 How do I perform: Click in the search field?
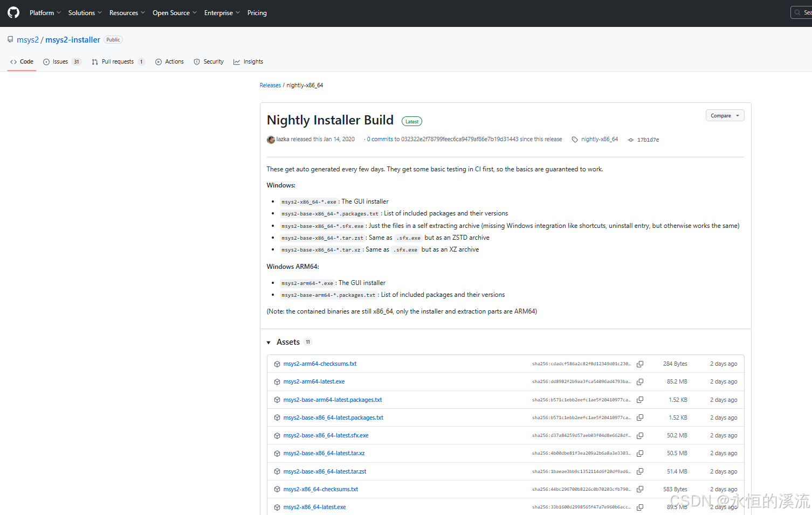tap(801, 12)
